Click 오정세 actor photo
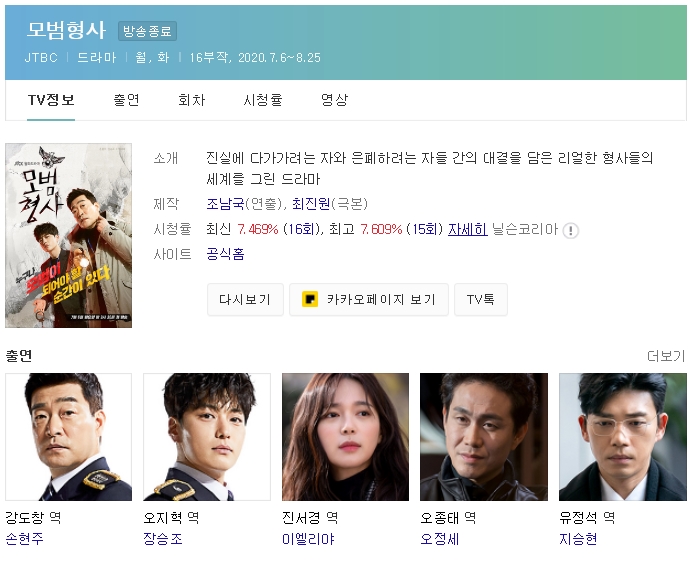The height and width of the screenshot is (565, 693). (484, 437)
